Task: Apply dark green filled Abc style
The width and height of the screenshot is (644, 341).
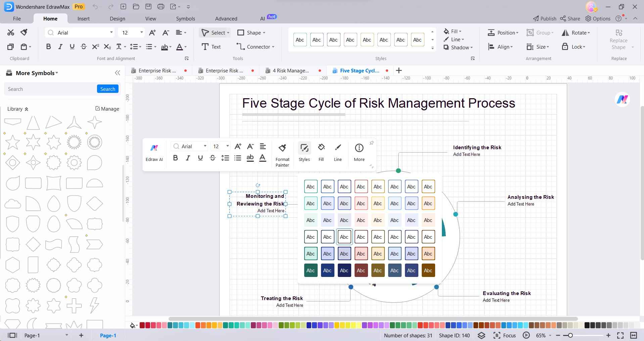Action: click(311, 270)
